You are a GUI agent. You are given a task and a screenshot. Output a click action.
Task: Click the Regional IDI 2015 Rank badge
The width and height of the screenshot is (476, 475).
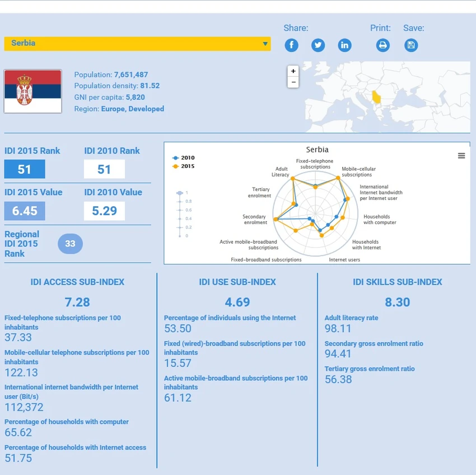(x=70, y=244)
